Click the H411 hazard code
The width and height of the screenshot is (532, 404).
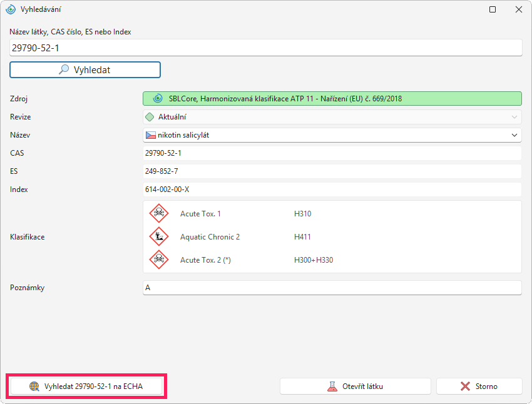click(302, 237)
